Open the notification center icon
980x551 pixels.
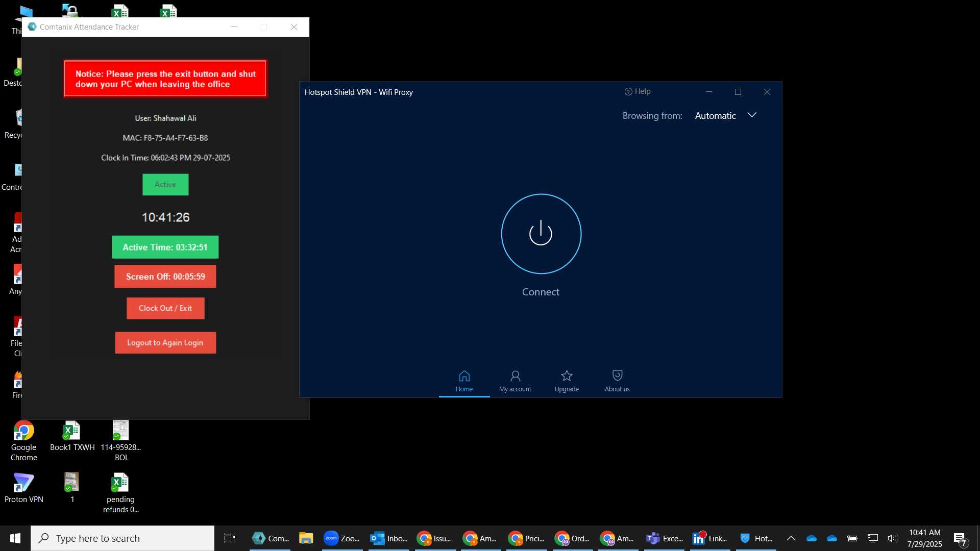tap(961, 539)
